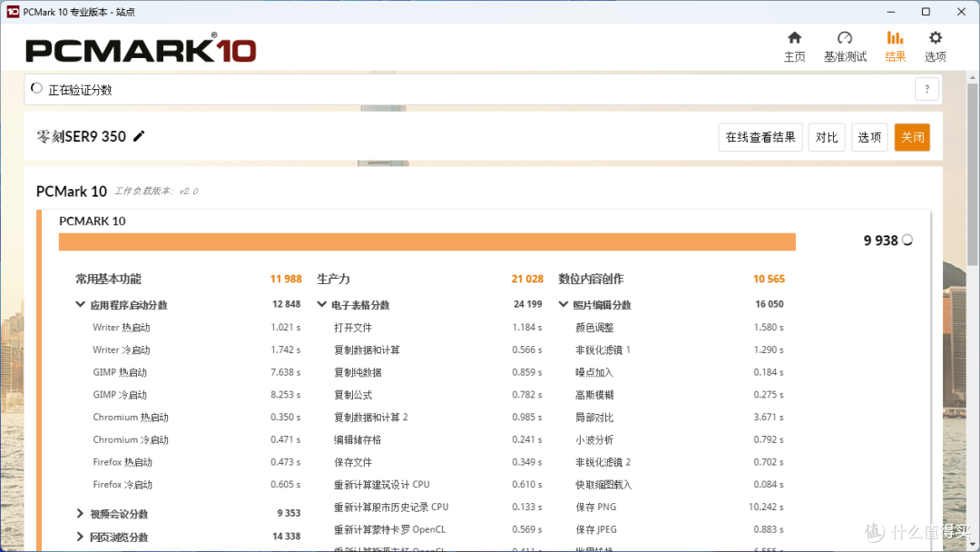Click the question mark help button
Image resolution: width=980 pixels, height=552 pixels.
926,89
